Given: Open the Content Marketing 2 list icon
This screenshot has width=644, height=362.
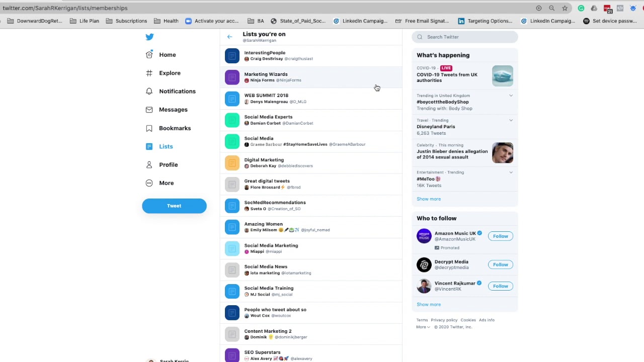Looking at the screenshot, I should [232, 334].
